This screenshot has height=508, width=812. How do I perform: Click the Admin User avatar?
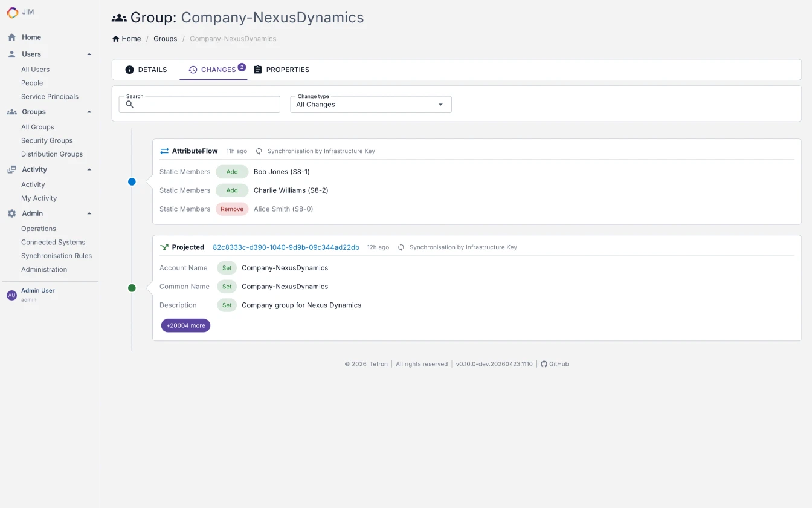(x=11, y=295)
